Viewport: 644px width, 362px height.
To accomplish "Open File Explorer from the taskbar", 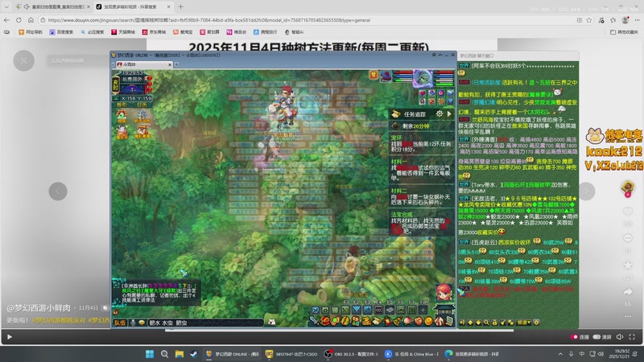I will (179, 354).
